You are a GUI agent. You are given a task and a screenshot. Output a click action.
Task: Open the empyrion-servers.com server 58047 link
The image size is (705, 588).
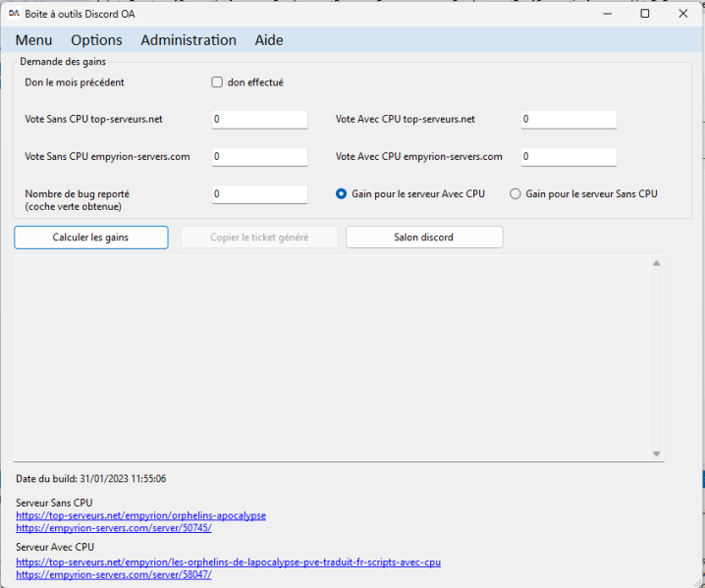114,575
